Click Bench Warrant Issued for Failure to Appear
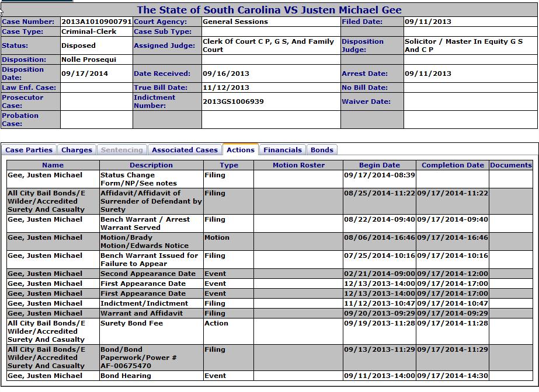The height and width of the screenshot is (392, 539). [x=149, y=260]
